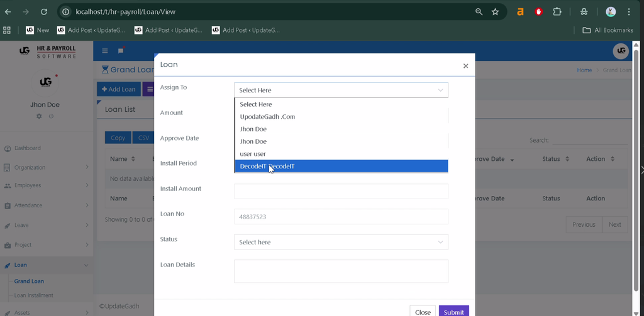
Task: Click the page vertical scrollbar
Action: click(x=636, y=170)
